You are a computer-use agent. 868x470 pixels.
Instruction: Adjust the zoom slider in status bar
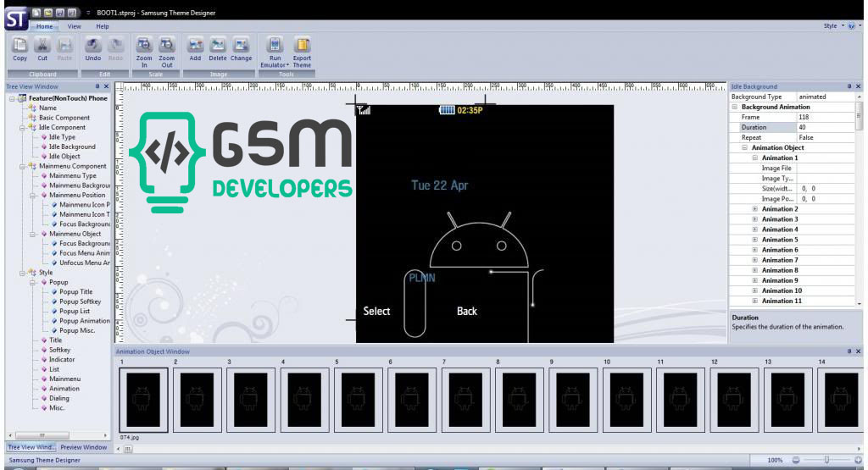coord(826,460)
